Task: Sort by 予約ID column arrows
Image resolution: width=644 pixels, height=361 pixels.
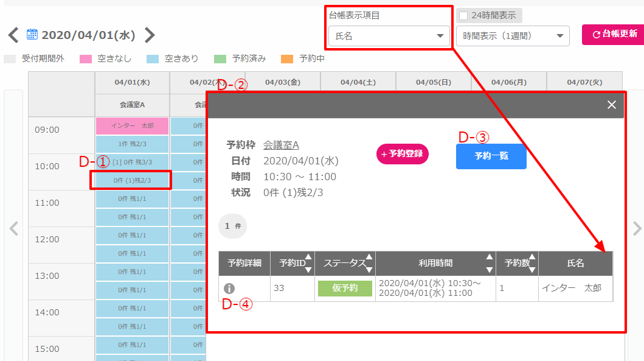Action: click(x=308, y=263)
